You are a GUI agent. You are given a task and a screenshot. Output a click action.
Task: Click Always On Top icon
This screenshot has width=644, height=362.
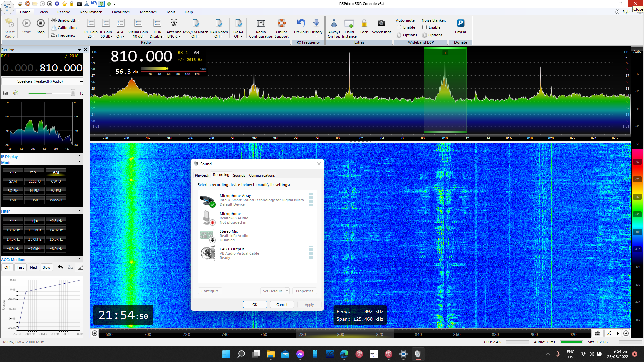(334, 23)
